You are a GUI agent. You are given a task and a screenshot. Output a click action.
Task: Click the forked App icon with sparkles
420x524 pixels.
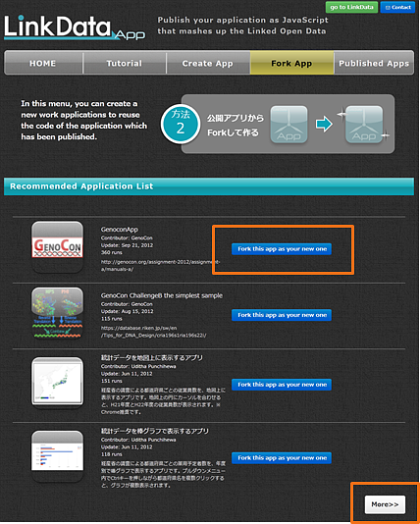point(364,125)
